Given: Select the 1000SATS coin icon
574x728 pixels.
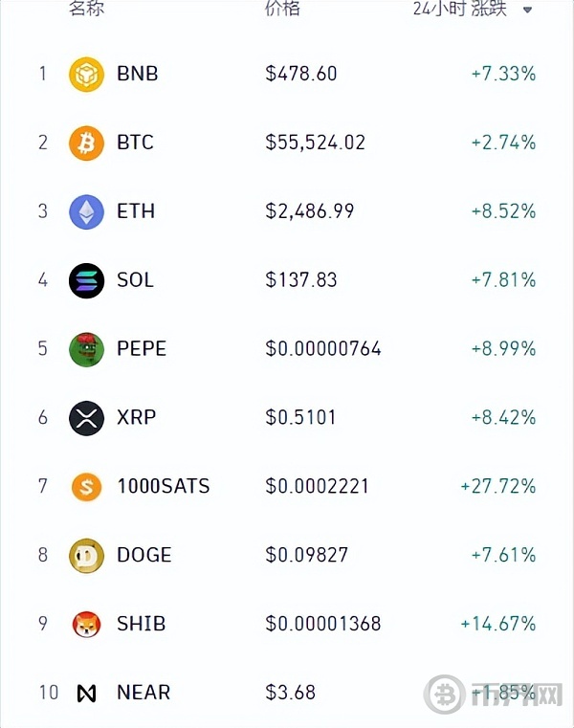Looking at the screenshot, I should coord(86,487).
